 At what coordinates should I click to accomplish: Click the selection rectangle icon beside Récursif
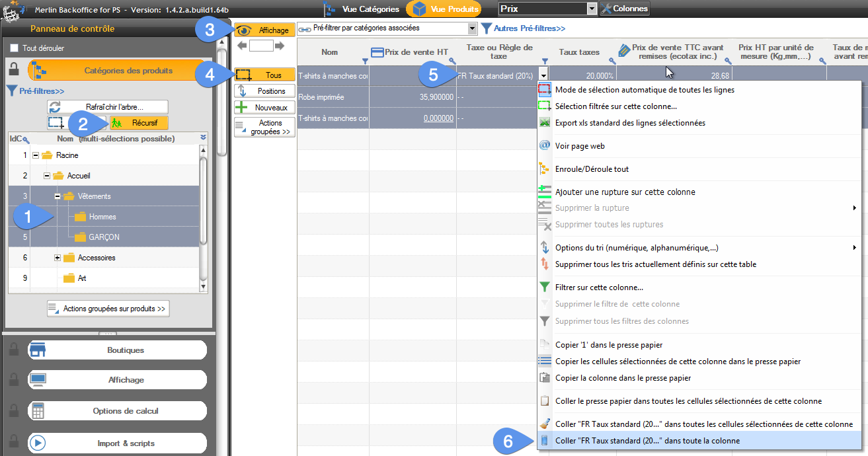tap(58, 122)
